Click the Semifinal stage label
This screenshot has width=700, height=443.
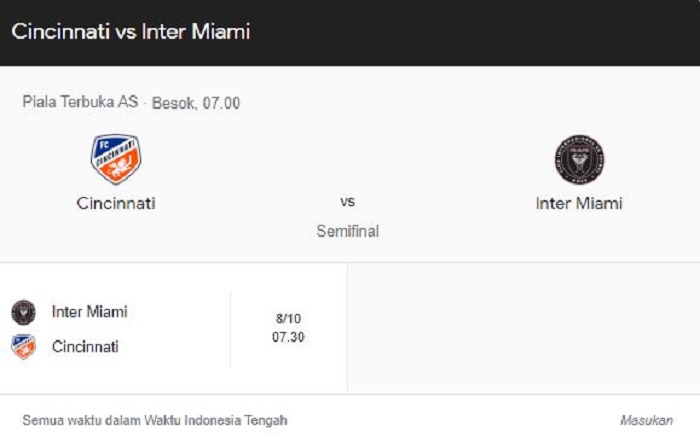pos(348,232)
